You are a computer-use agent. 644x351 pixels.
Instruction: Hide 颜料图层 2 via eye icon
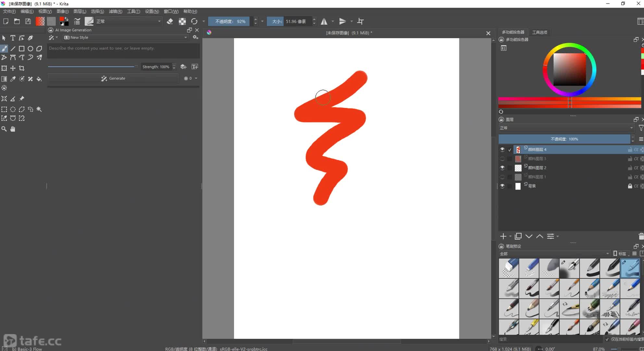click(502, 168)
